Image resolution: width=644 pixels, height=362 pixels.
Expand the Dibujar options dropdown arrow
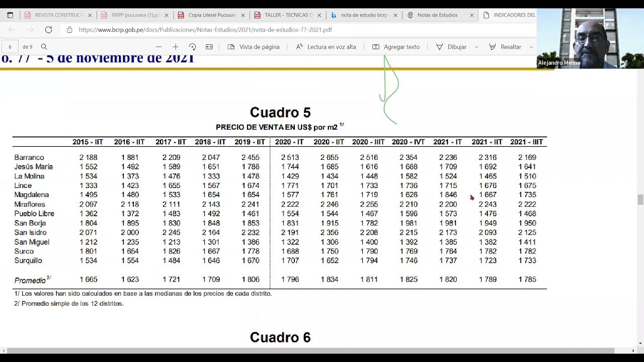[x=476, y=47]
